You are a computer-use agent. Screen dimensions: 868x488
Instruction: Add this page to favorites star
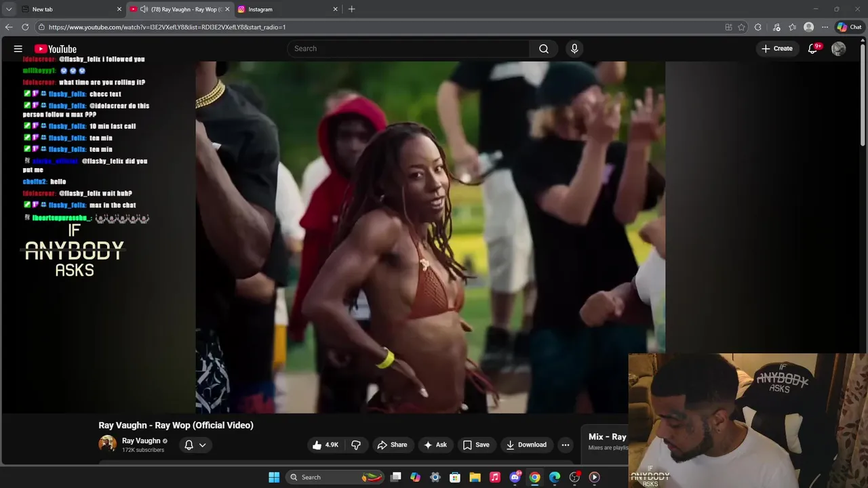click(x=741, y=27)
